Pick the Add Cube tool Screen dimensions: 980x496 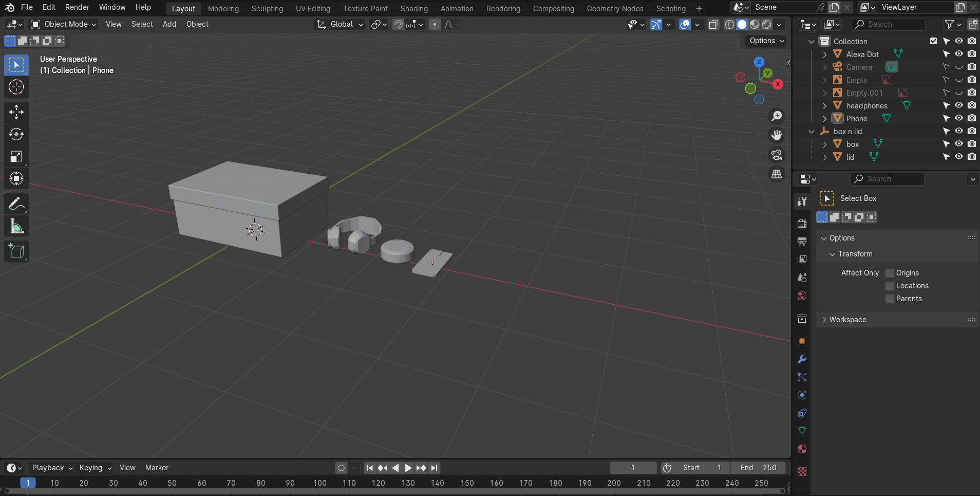[x=16, y=251]
